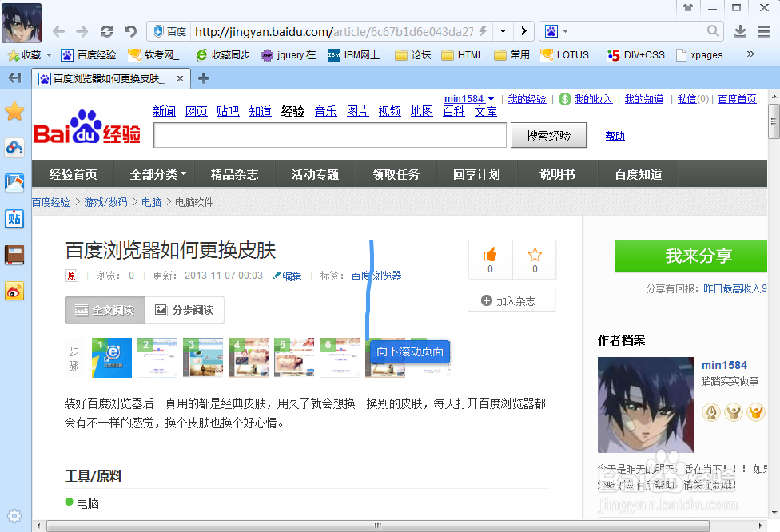Open the 论坛 bookmark folder

(412, 54)
